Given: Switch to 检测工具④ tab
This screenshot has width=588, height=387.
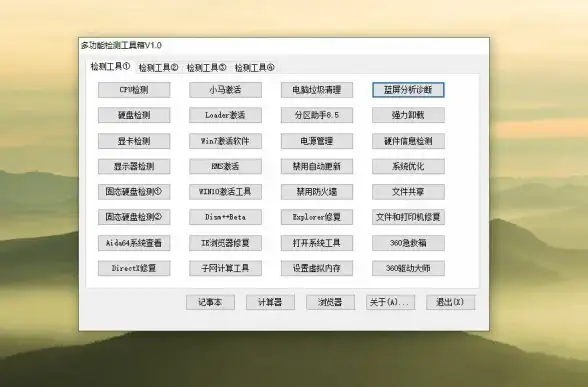Looking at the screenshot, I should (254, 68).
